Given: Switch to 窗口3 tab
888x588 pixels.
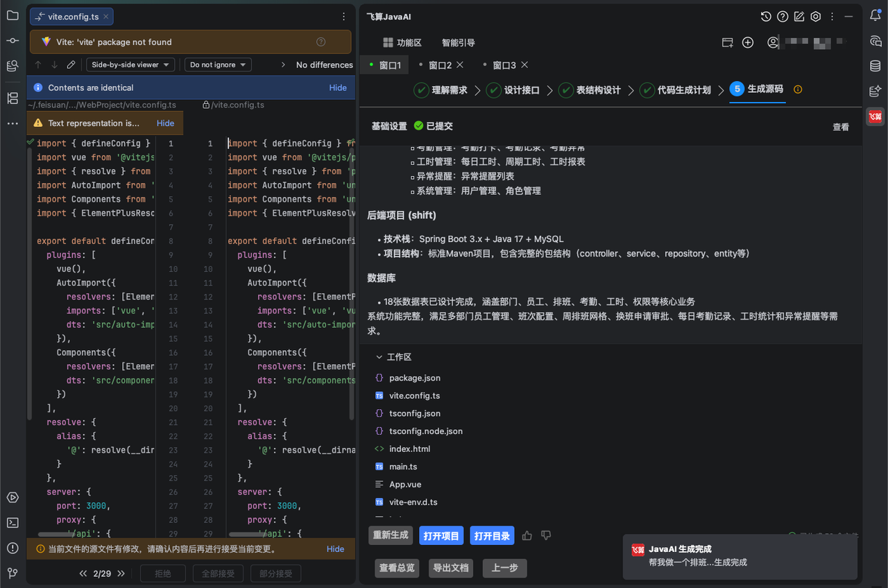Looking at the screenshot, I should 504,65.
